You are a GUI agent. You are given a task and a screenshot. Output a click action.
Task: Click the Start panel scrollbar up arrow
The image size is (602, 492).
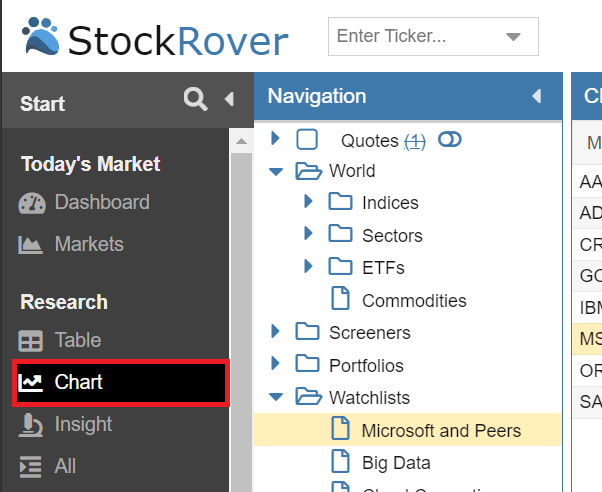241,141
